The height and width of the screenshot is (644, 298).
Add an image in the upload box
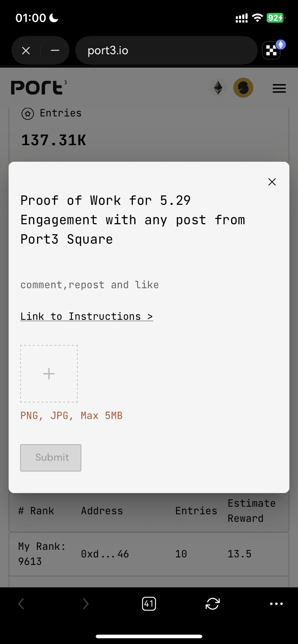[x=49, y=374]
